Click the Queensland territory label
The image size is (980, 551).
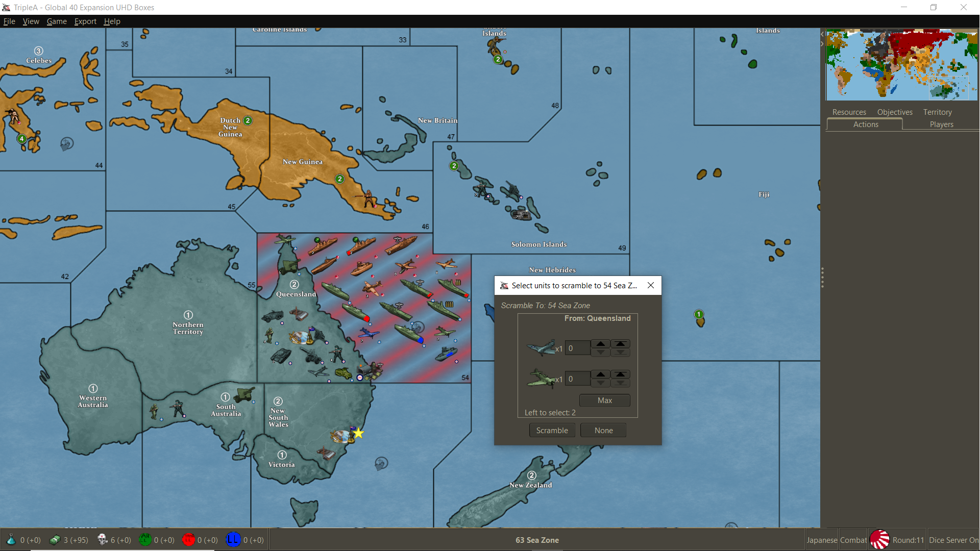coord(296,294)
